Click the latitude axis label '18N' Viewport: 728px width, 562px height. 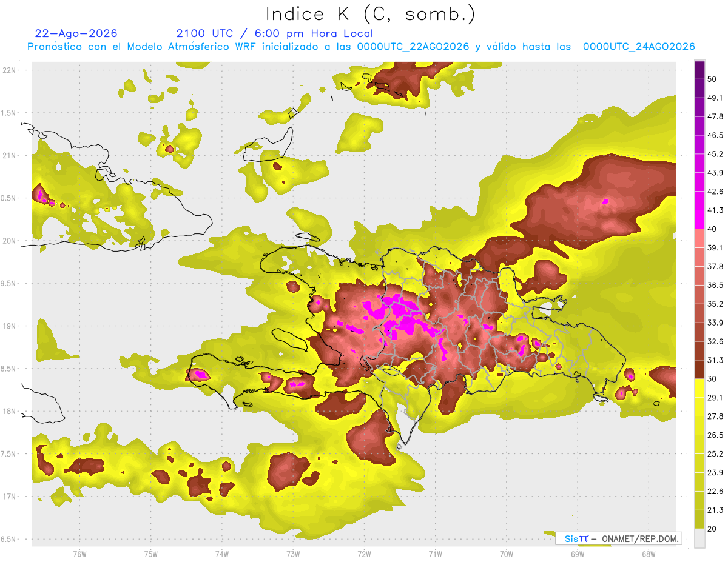pos(10,411)
